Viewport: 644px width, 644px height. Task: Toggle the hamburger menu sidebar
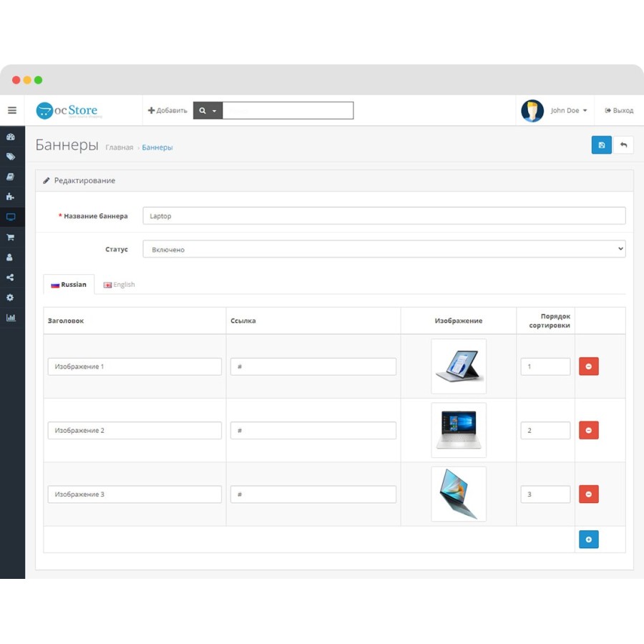[x=12, y=110]
